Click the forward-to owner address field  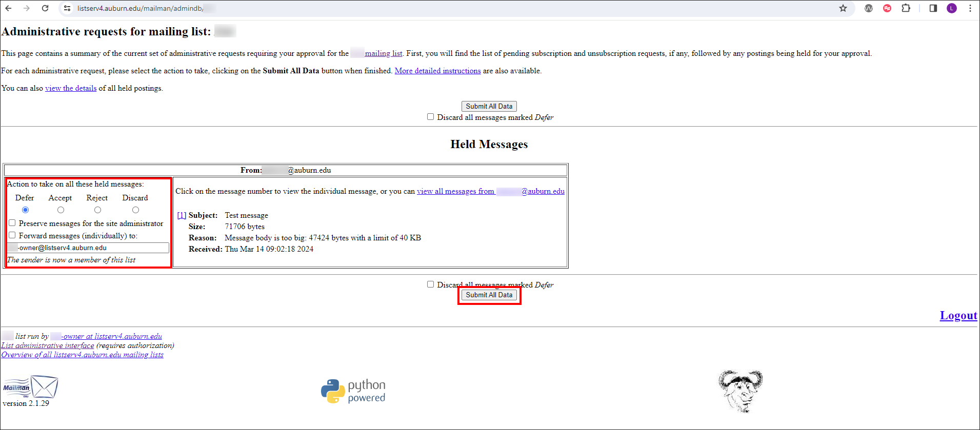click(88, 248)
